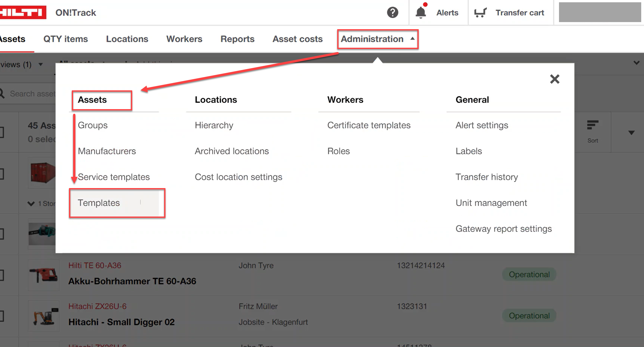The height and width of the screenshot is (347, 644).
Task: Tick the select-all checkbox beside 45 Assets
Action: [2, 132]
